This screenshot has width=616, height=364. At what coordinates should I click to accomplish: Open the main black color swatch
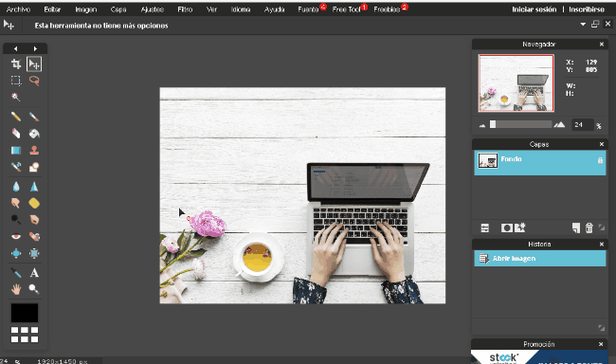click(x=25, y=313)
